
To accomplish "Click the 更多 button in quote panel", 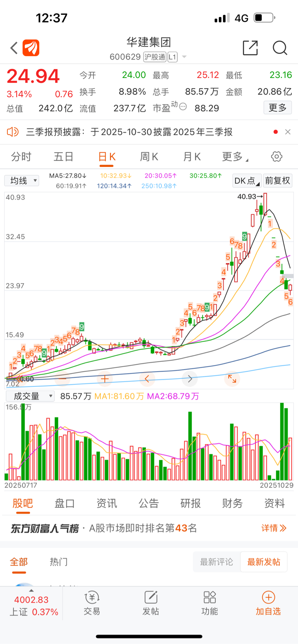I will click(x=277, y=107).
